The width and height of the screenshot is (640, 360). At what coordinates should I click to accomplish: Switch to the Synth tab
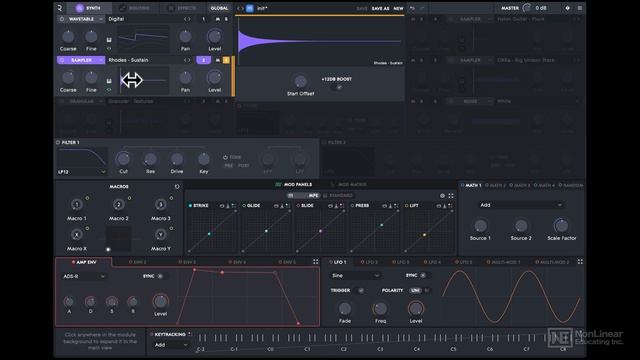[x=88, y=8]
